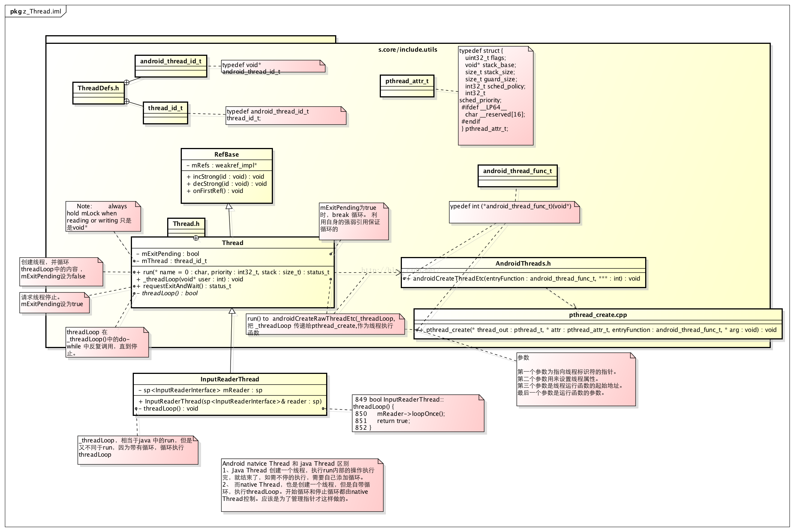Click the onFirstRef() operation in RefBase
The height and width of the screenshot is (532, 794).
point(215,191)
